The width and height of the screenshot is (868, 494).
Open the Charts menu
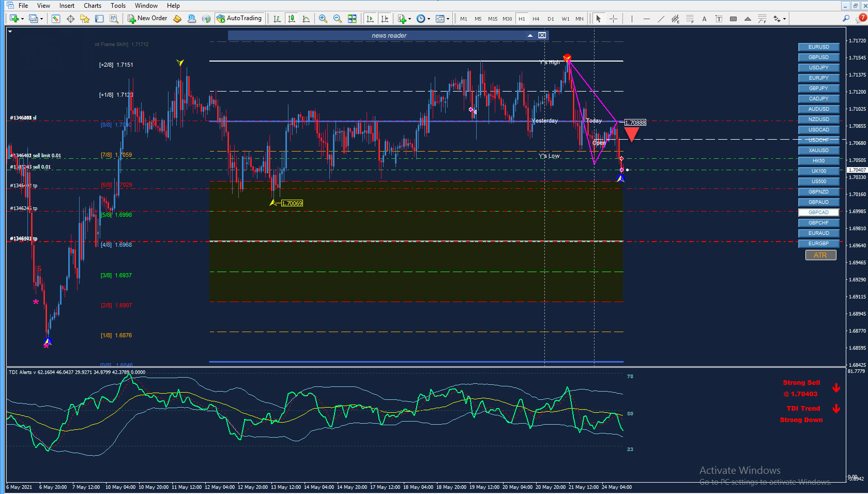93,6
